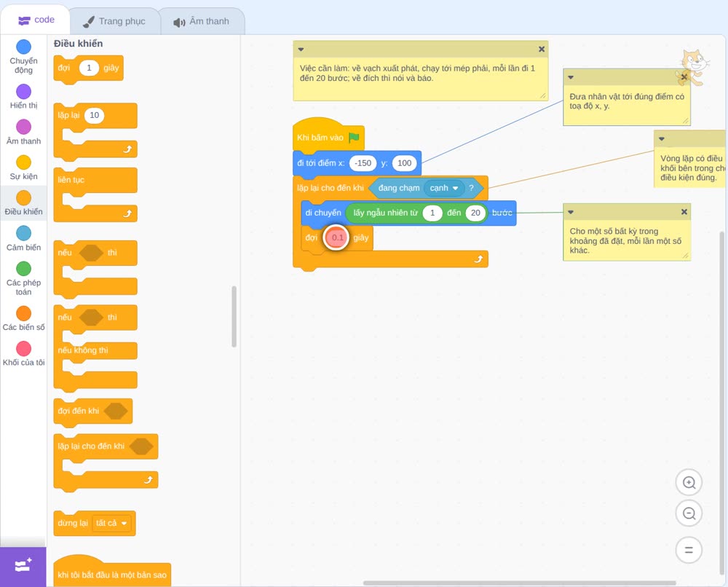
Task: Select the Các phép toán category
Action: coord(23,278)
